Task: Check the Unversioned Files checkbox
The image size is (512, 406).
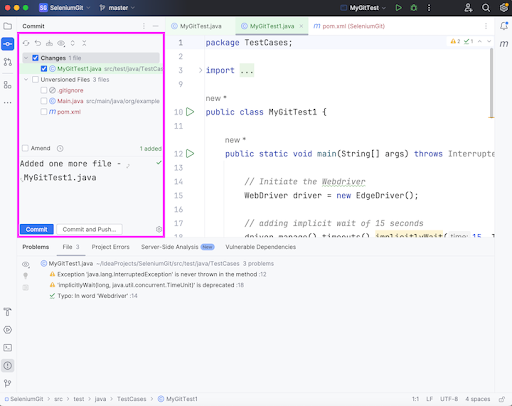Action: pos(35,80)
